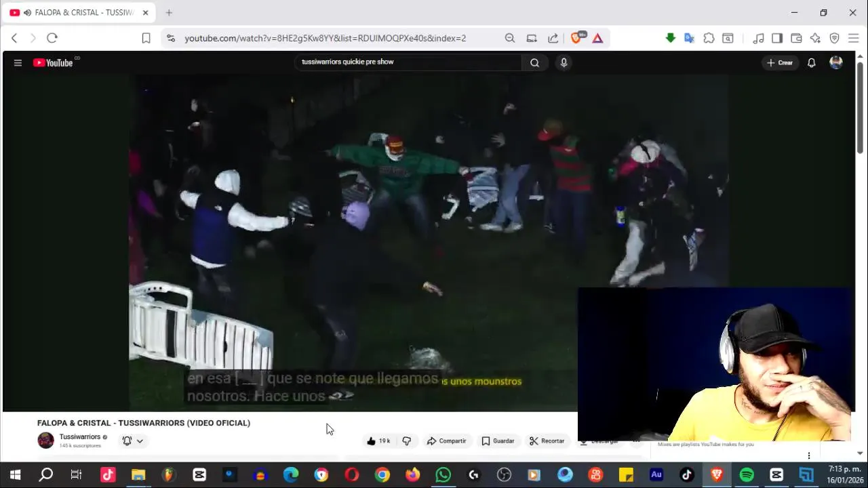Open the Brave playlist music note
The image size is (868, 488).
coord(759,38)
